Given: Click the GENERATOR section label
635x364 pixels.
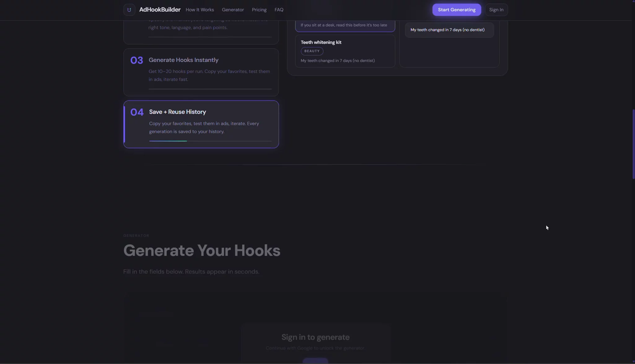Looking at the screenshot, I should tap(136, 235).
